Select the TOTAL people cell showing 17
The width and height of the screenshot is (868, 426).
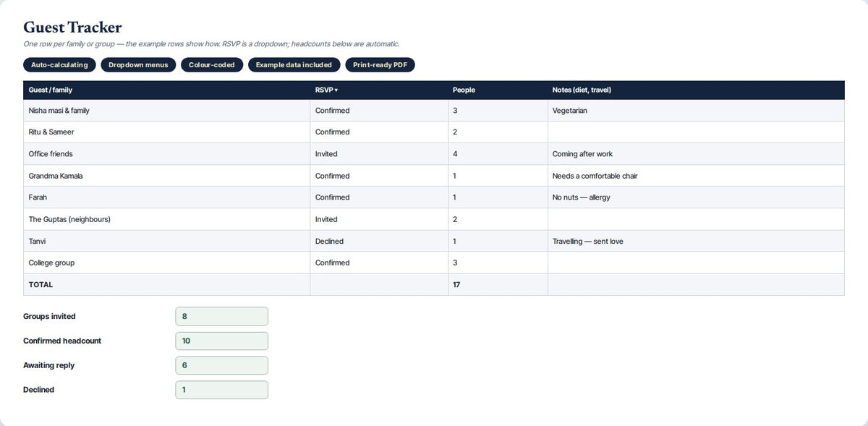tap(498, 284)
